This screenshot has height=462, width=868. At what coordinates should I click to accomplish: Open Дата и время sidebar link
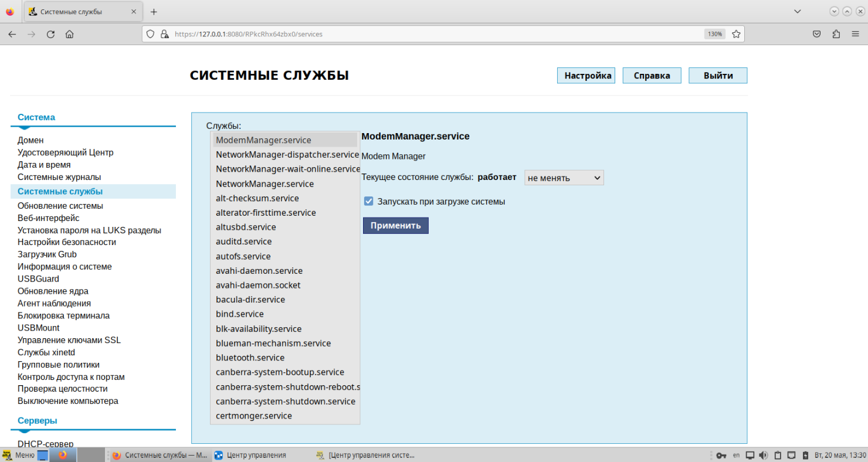[x=44, y=165]
